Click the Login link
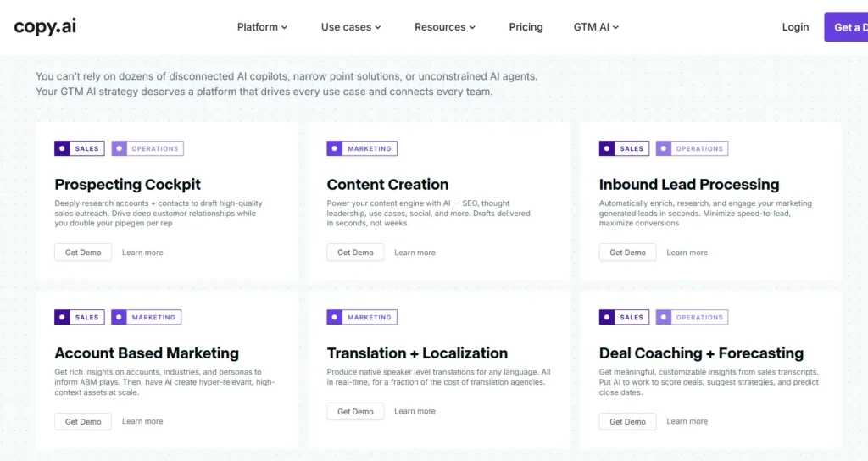The image size is (868, 461). click(x=795, y=27)
